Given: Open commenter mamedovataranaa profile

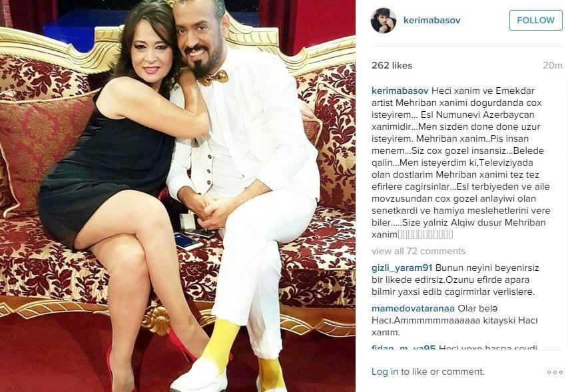Looking at the screenshot, I should tap(413, 309).
